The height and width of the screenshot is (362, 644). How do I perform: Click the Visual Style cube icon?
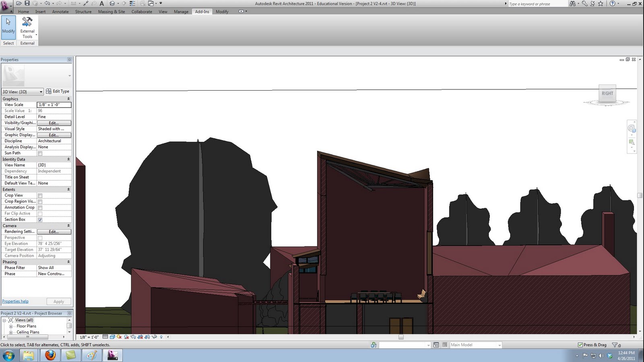pyautogui.click(x=112, y=337)
